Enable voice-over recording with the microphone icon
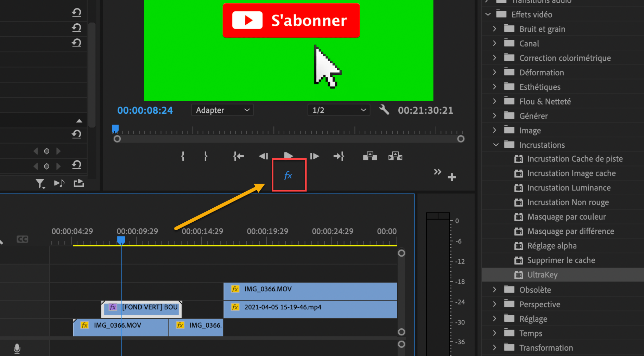This screenshot has width=644, height=356. point(17,348)
